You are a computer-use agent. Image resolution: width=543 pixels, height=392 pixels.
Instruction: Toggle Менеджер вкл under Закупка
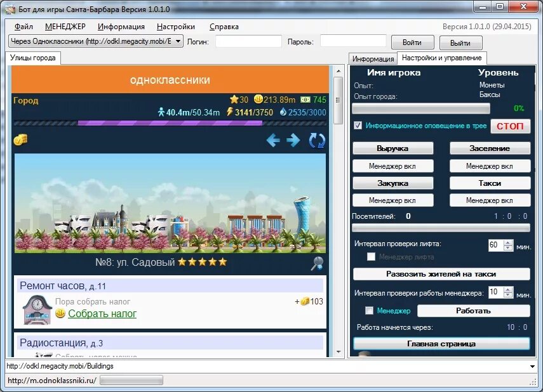pyautogui.click(x=392, y=200)
